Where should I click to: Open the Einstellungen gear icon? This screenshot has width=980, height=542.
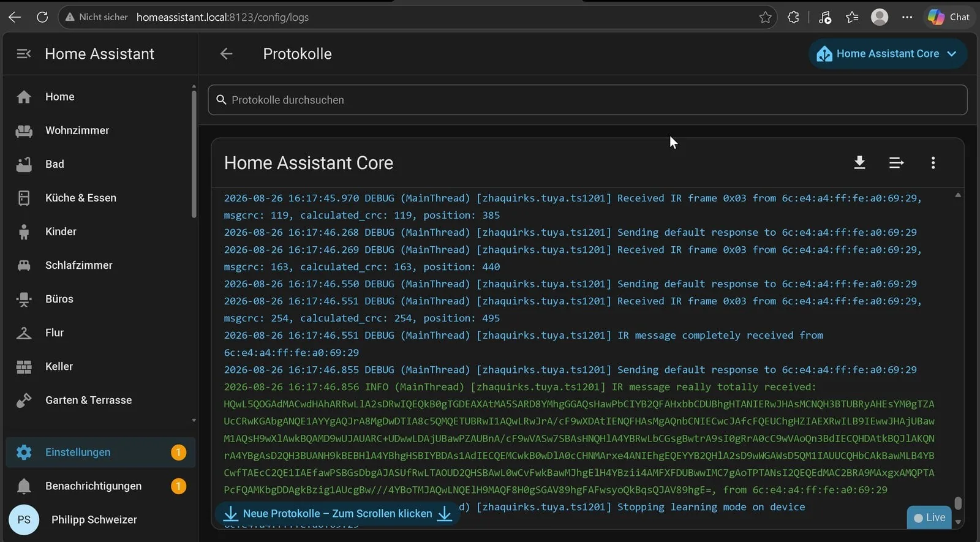pos(24,452)
